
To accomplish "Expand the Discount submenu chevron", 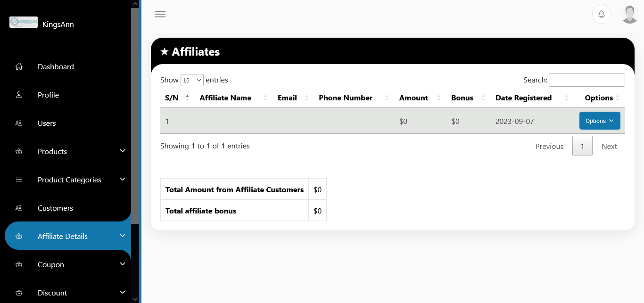I will pyautogui.click(x=123, y=292).
